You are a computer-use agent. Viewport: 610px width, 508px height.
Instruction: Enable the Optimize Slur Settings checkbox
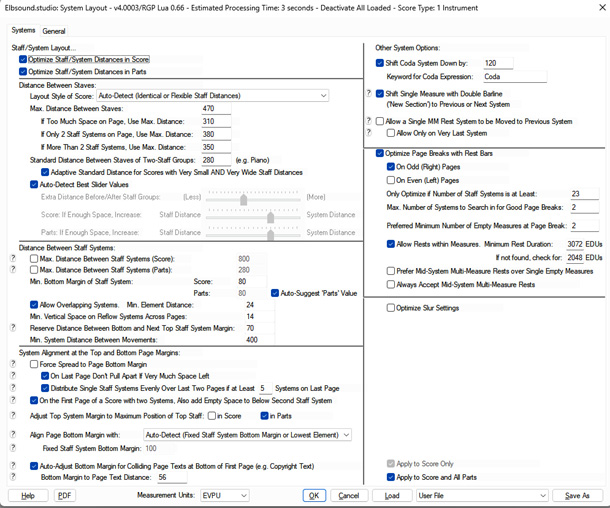tap(391, 308)
